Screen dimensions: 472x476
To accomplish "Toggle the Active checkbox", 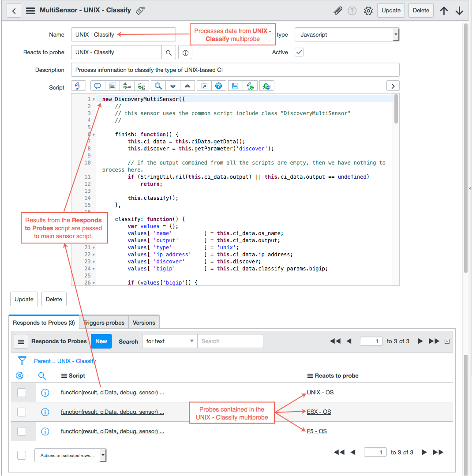I will pyautogui.click(x=299, y=52).
